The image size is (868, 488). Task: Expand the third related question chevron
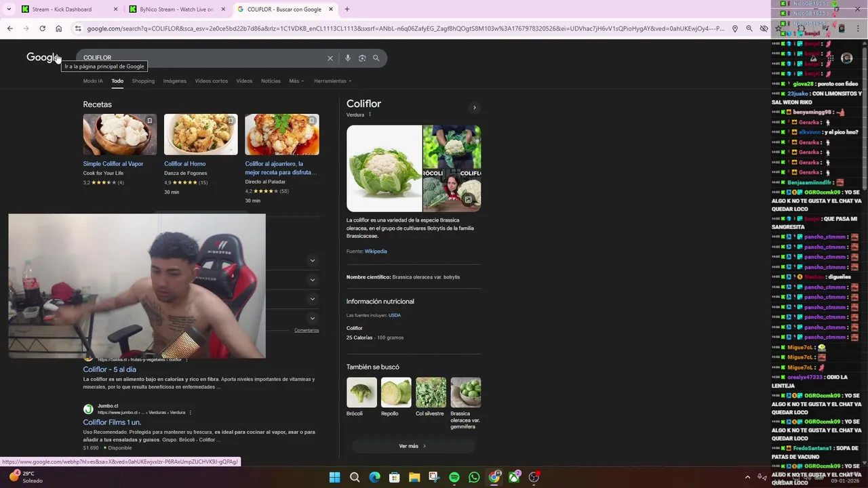[x=313, y=298]
